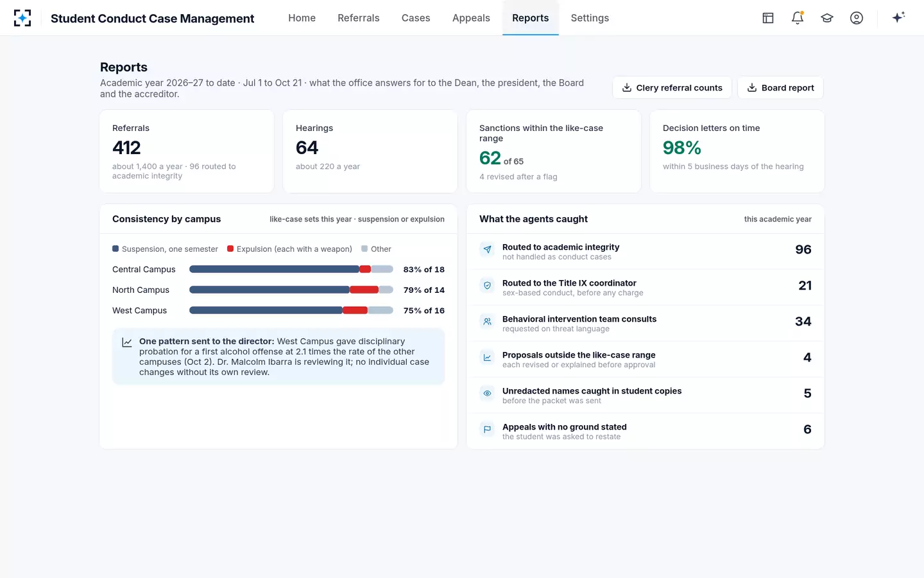Open the Decision letters on time card

click(737, 152)
